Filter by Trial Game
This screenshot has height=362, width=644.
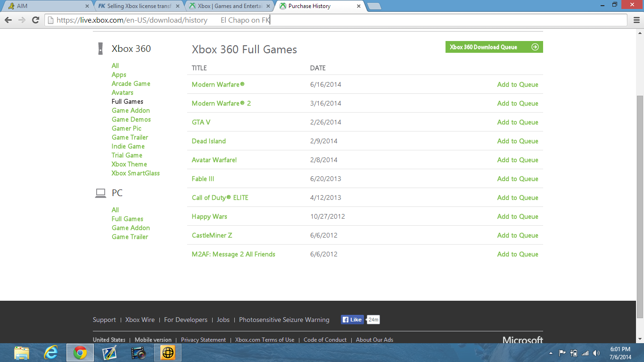coord(127,155)
